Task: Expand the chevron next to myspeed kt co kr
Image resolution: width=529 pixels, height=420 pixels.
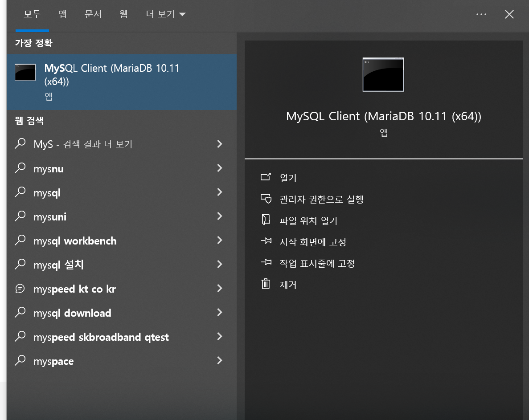Action: click(x=220, y=288)
